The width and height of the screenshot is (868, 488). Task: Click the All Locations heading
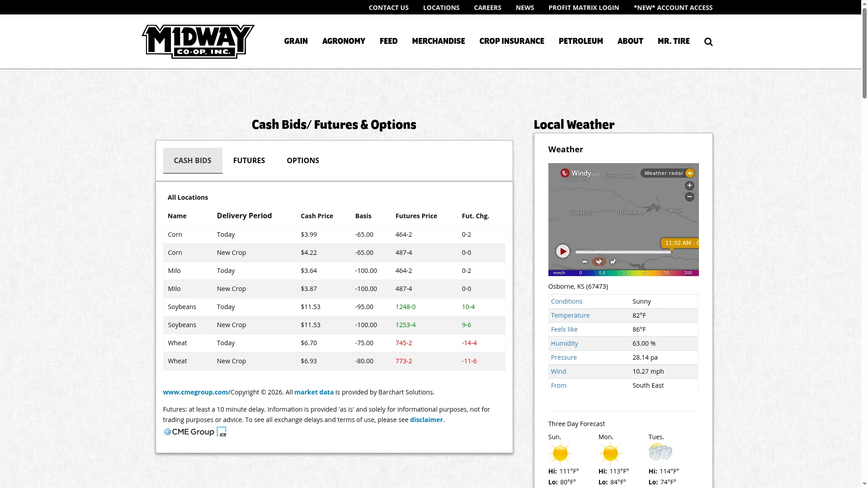point(188,197)
